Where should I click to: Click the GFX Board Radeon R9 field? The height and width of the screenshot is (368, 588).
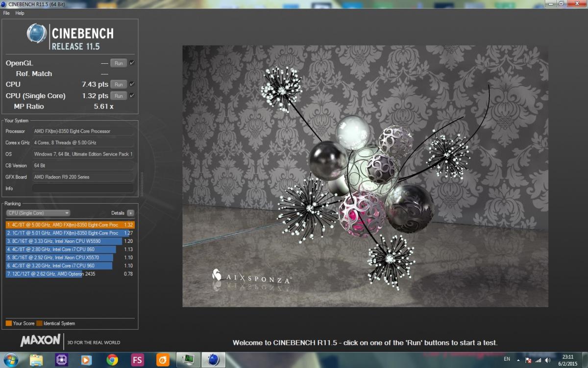[x=83, y=177]
